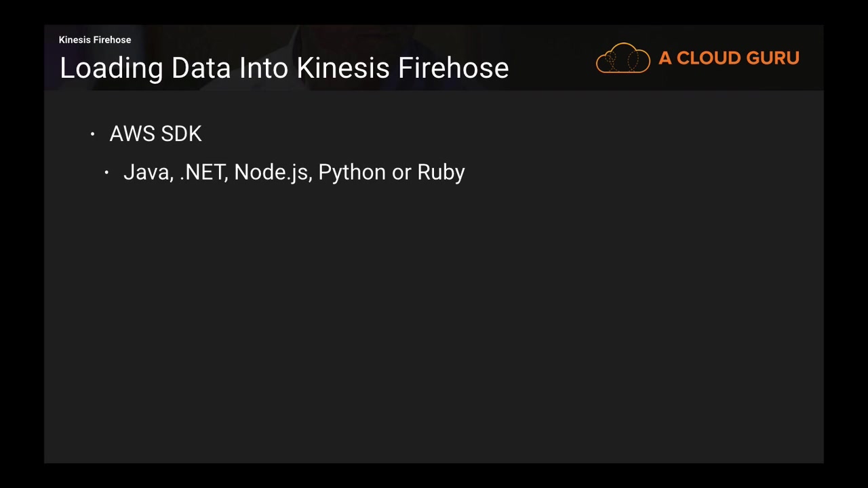
Task: Click "Kinesis" in the large slide title
Action: 343,68
